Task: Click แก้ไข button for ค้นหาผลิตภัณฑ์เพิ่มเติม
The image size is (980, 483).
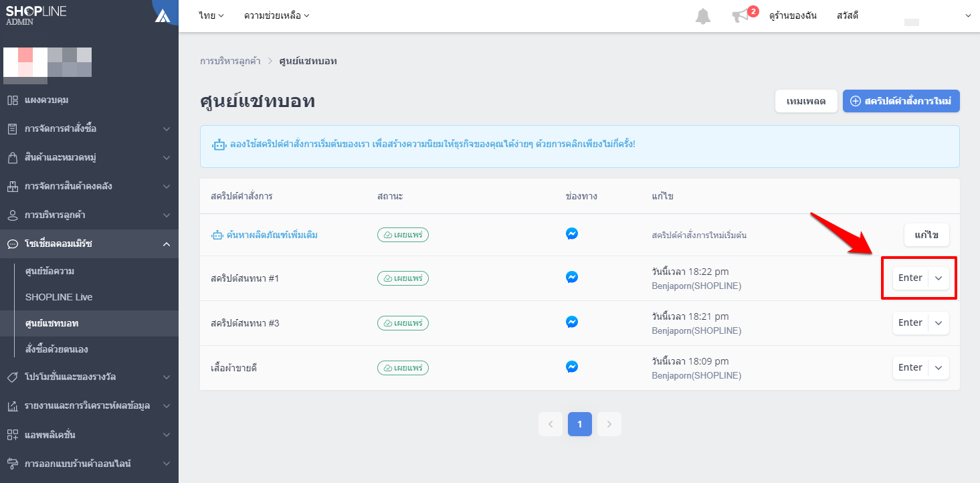Action: pyautogui.click(x=926, y=235)
